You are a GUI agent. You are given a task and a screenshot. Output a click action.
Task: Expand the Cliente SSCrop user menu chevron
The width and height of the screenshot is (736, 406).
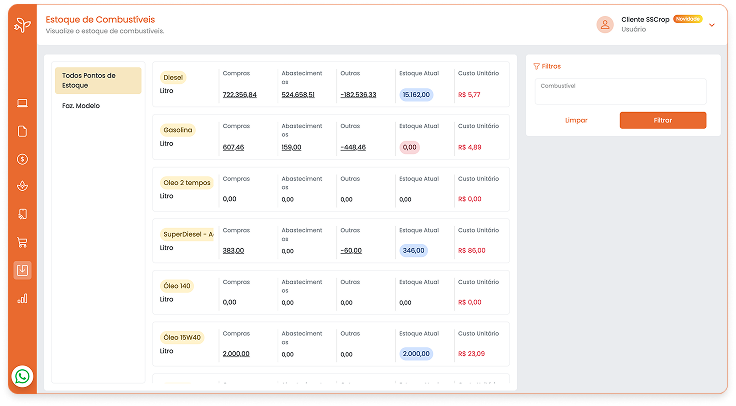point(712,25)
